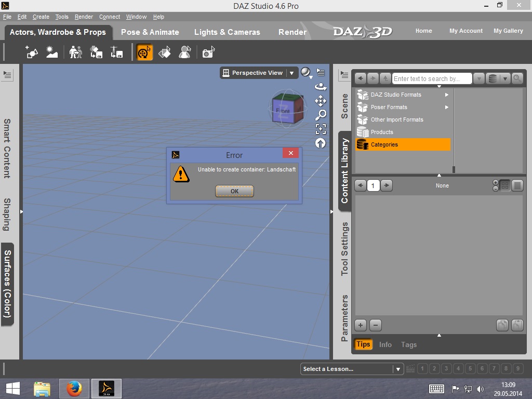
Task: Click the Render camera toolbar icon
Action: pos(208,52)
